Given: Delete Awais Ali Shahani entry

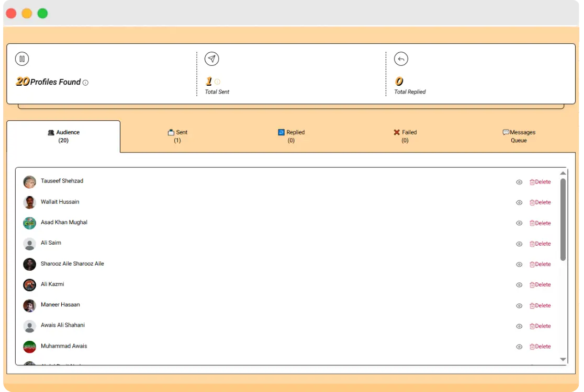Looking at the screenshot, I should 540,326.
